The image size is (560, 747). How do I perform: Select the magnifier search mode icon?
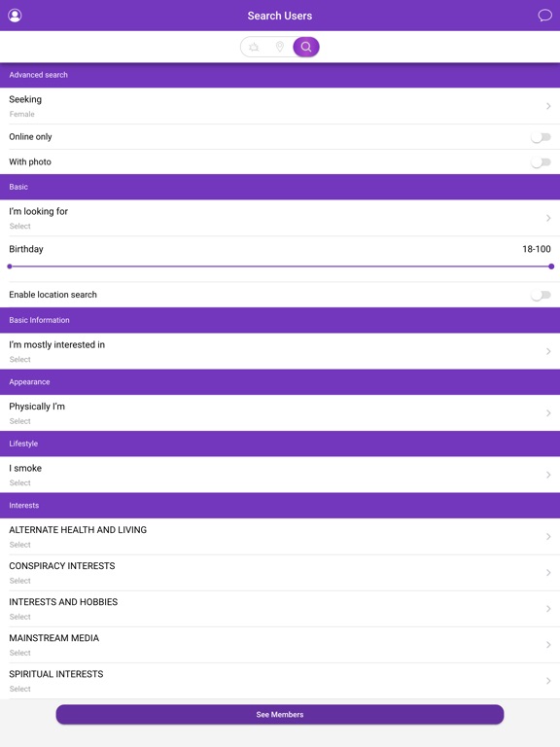point(306,47)
